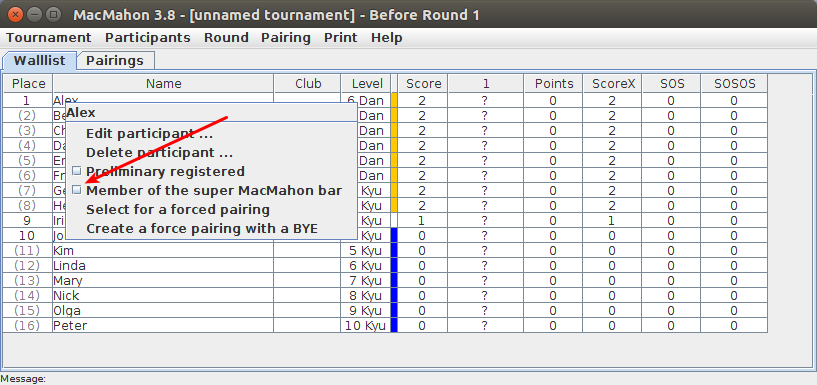Select the Peter row name
The width and height of the screenshot is (817, 385).
[163, 326]
